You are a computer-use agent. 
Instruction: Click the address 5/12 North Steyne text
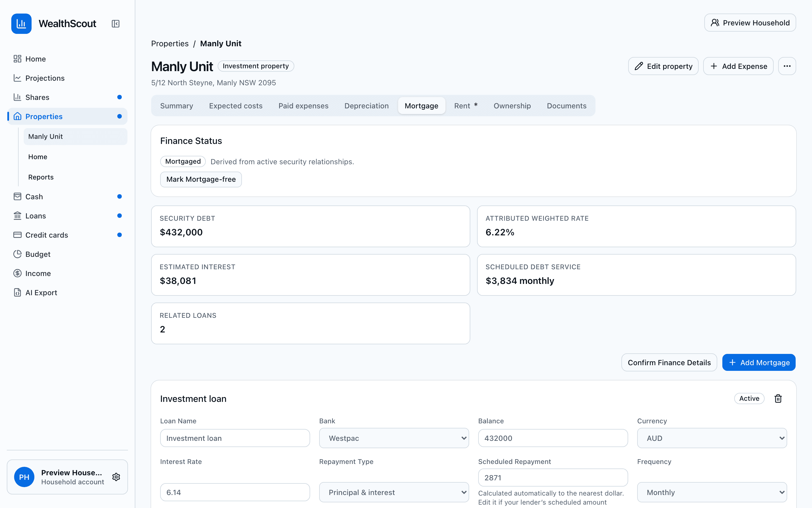click(213, 83)
